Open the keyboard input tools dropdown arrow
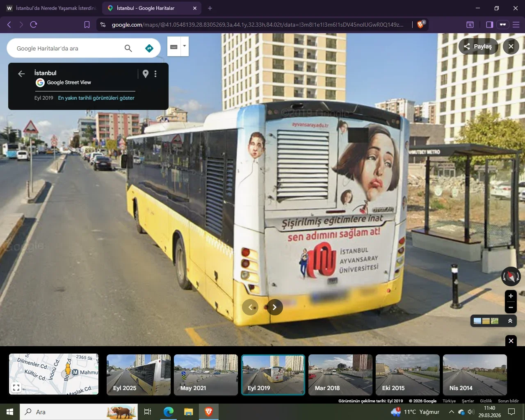525x420 pixels. [x=185, y=46]
